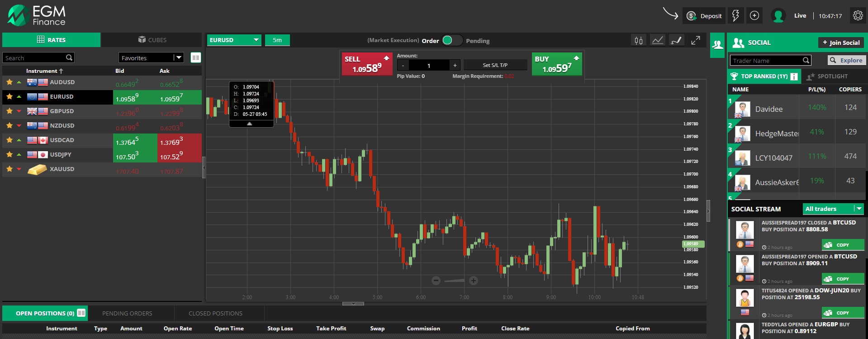This screenshot has height=339, width=868.
Task: Copy BTCUSD position opened at 8909.11
Action: click(843, 279)
